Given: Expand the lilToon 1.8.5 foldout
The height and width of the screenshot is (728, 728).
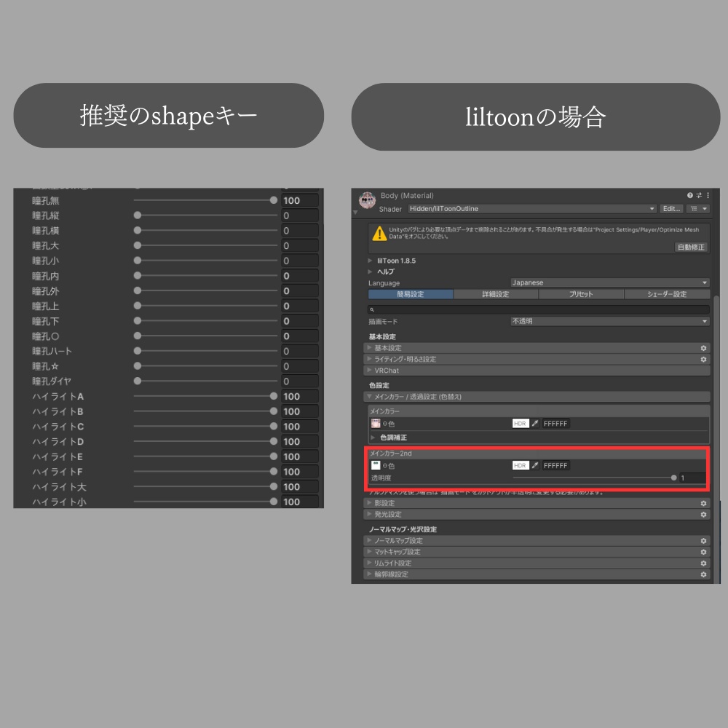Looking at the screenshot, I should 370,261.
